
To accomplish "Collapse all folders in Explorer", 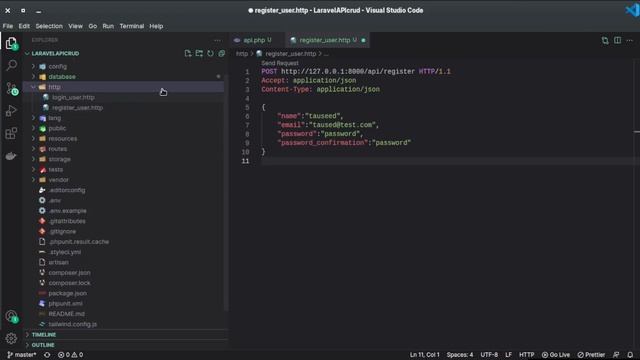I will click(x=221, y=53).
